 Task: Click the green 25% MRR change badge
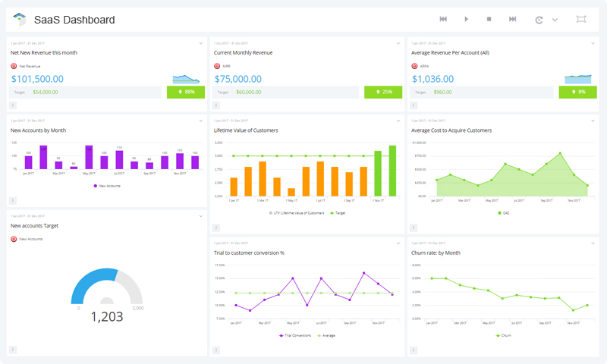point(383,92)
